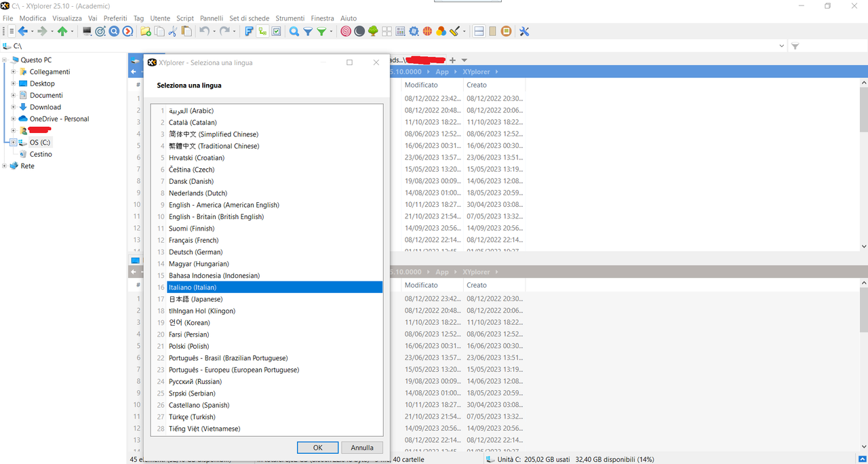Viewport: 868px width, 464px height.
Task: Click the Annulla button
Action: coord(362,448)
